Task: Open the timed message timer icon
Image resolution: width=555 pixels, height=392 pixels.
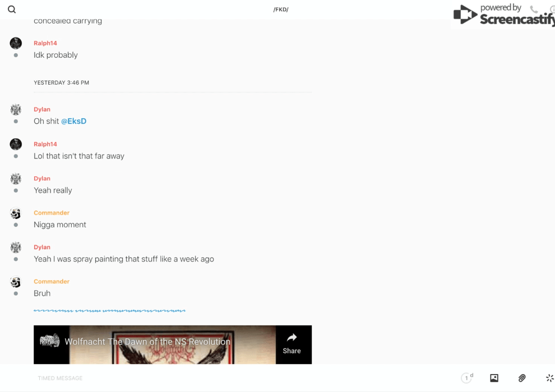Action: [x=466, y=378]
